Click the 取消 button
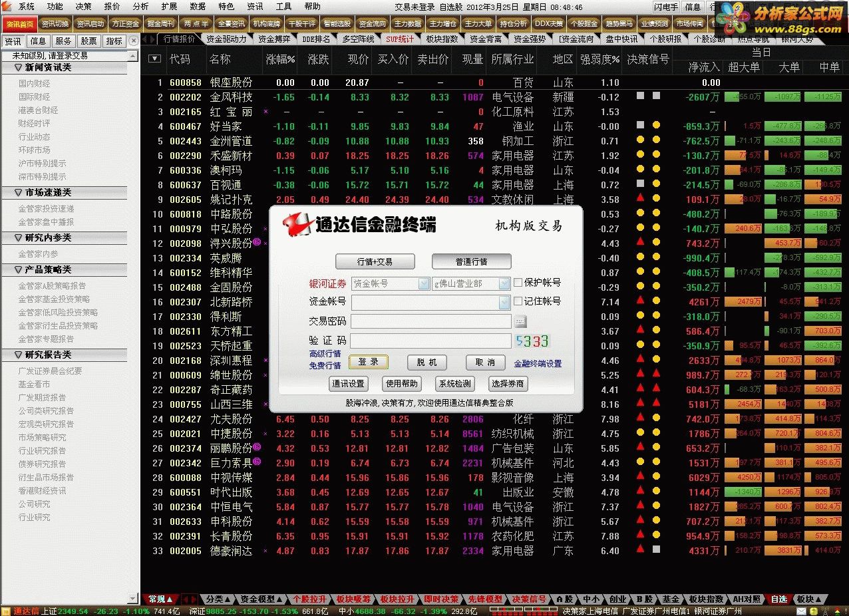 click(x=484, y=362)
